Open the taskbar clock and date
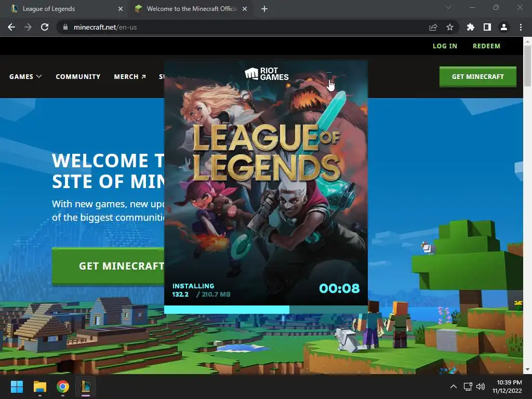The height and width of the screenshot is (399, 532). pyautogui.click(x=507, y=387)
